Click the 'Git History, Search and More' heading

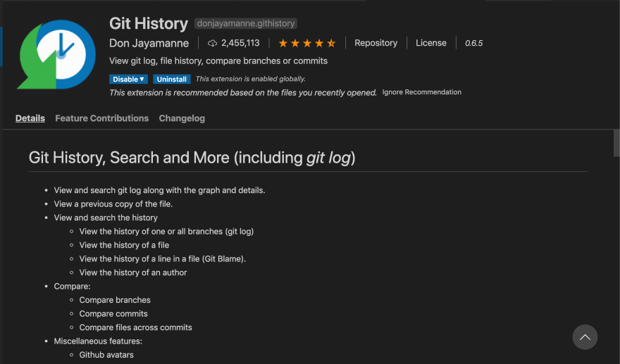click(x=192, y=158)
